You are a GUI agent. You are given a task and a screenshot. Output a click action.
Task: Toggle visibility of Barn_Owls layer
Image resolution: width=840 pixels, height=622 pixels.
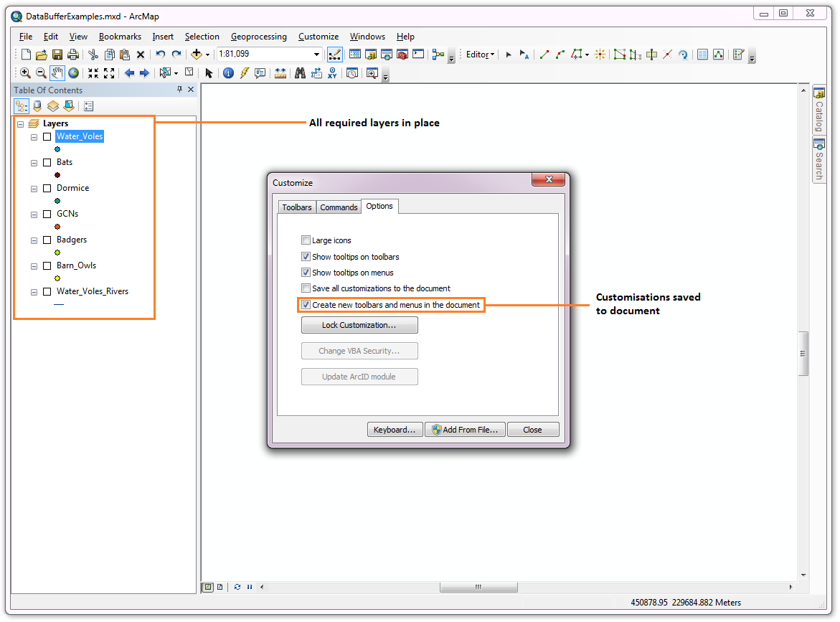47,265
